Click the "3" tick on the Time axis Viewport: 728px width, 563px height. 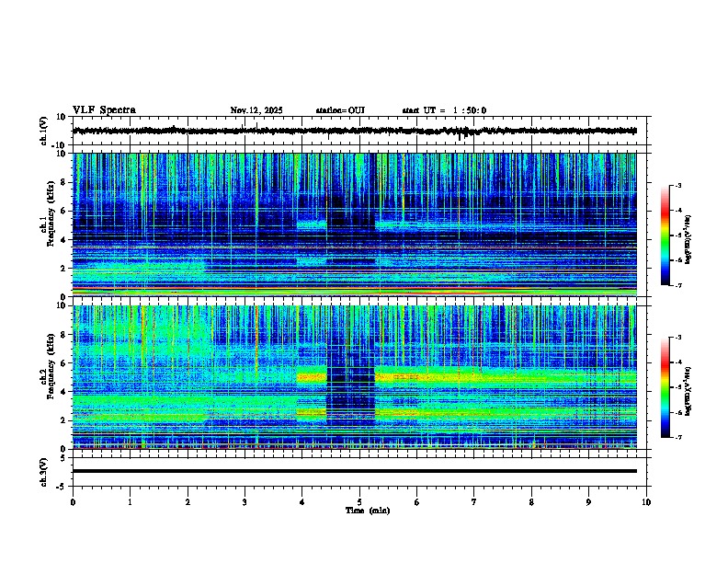click(x=245, y=502)
